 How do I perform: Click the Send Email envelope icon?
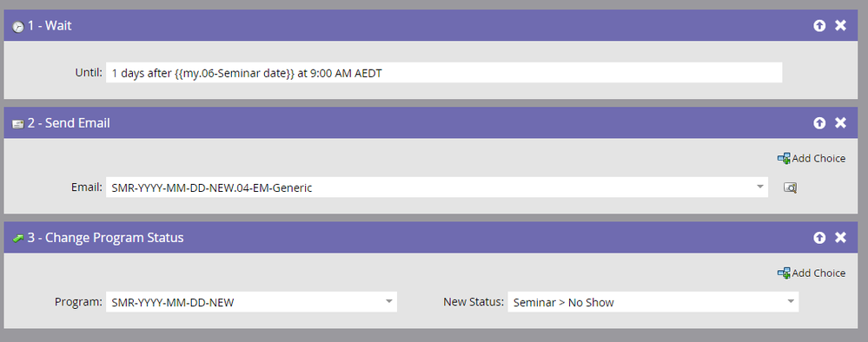[18, 124]
